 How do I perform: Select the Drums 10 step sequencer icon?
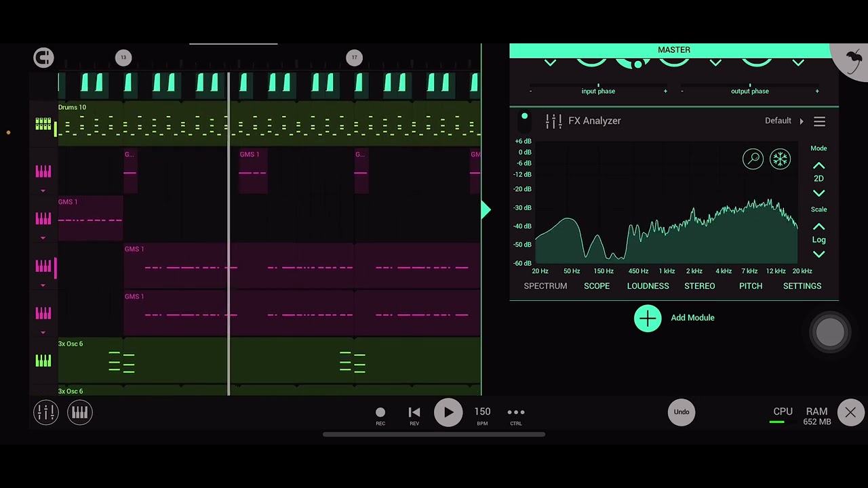43,124
